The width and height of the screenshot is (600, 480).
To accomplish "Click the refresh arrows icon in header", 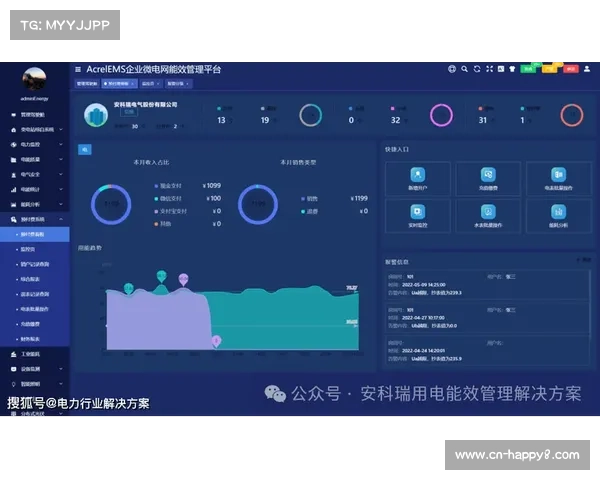I will click(477, 69).
